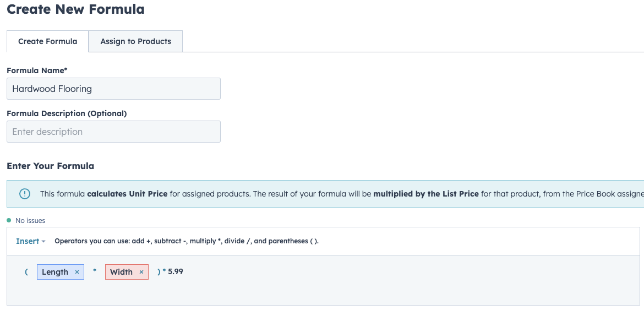Click the operators hint text
The width and height of the screenshot is (644, 316).
pyautogui.click(x=186, y=241)
